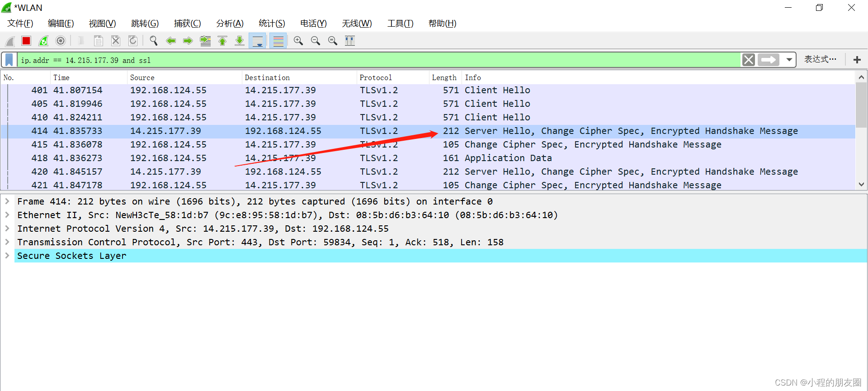
Task: Zoom in the main window text
Action: [x=298, y=41]
